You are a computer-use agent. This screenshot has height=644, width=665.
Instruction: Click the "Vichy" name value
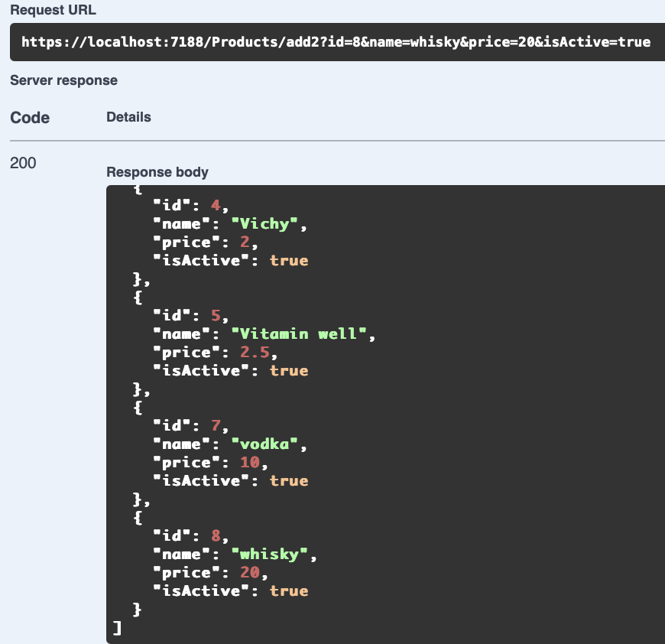click(264, 223)
